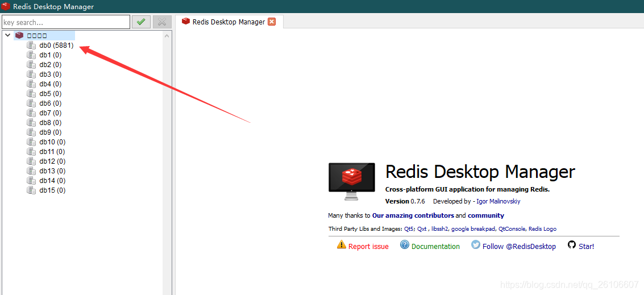Click the green checkmark search confirm button
This screenshot has width=644, height=295.
141,22
